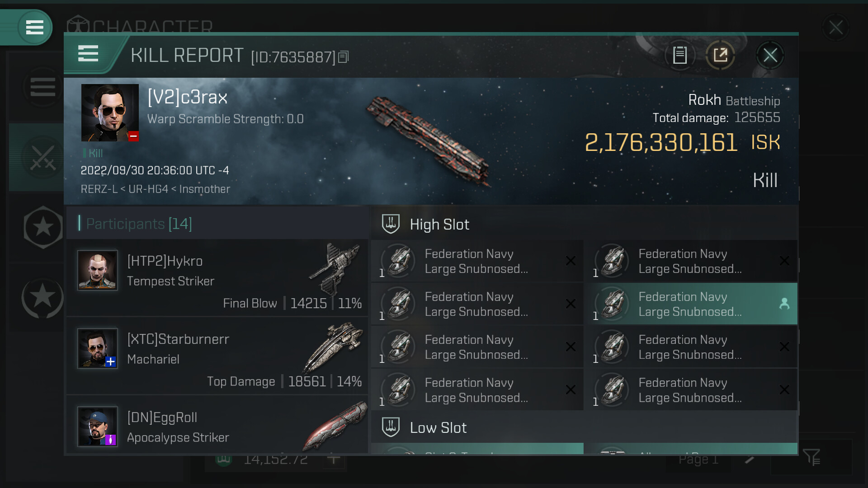
Task: Close the Kill Report window
Action: pyautogui.click(x=770, y=56)
